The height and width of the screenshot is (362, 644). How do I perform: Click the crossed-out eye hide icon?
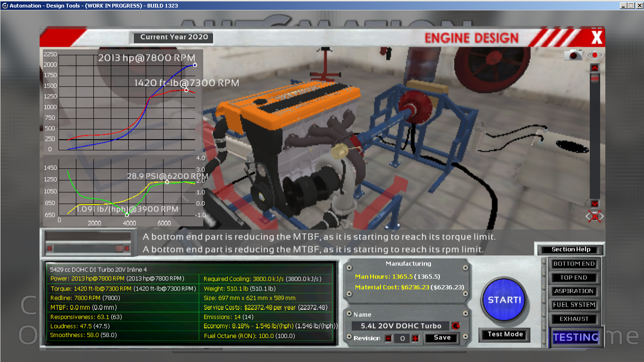595,216
